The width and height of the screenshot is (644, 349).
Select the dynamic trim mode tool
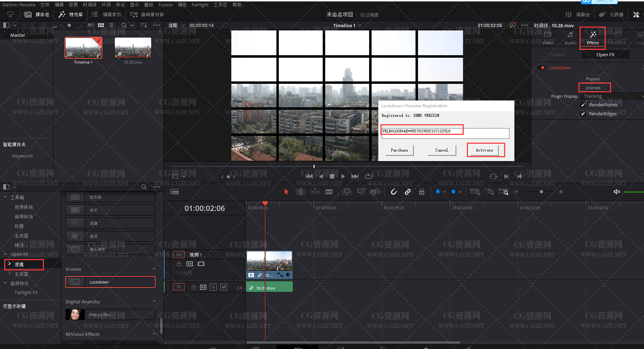pos(315,192)
